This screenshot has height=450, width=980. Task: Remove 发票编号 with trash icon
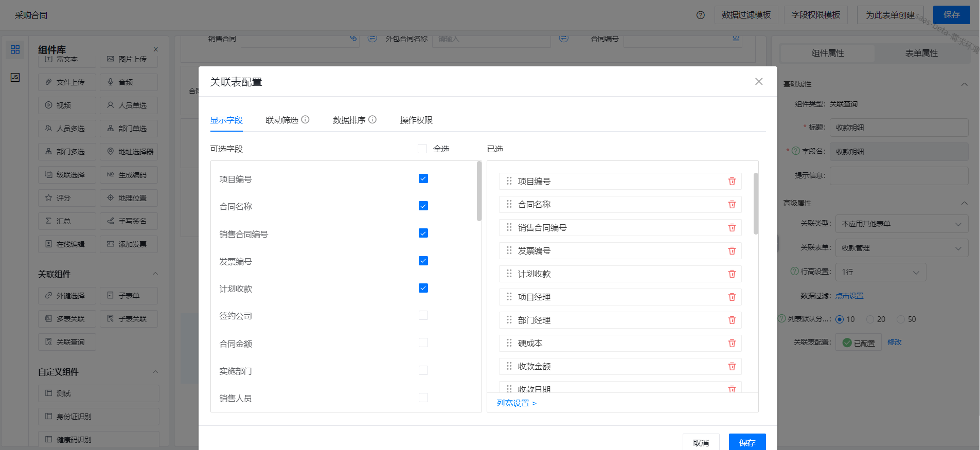pos(732,250)
